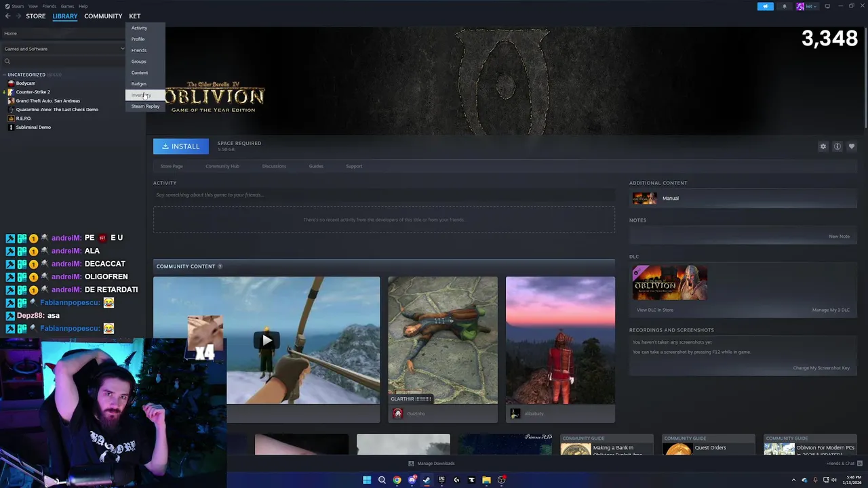Open the announcements megaphone button

coord(765,6)
